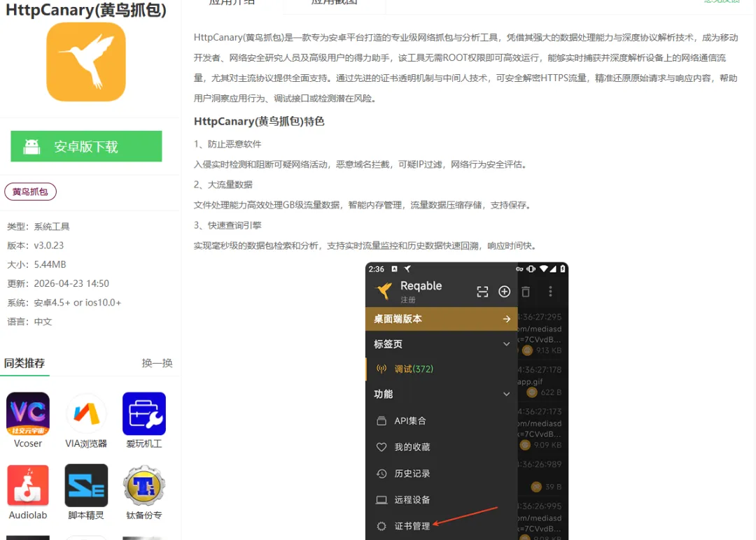This screenshot has width=756, height=540.
Task: Click the 系统工具 type value
Action: (52, 227)
